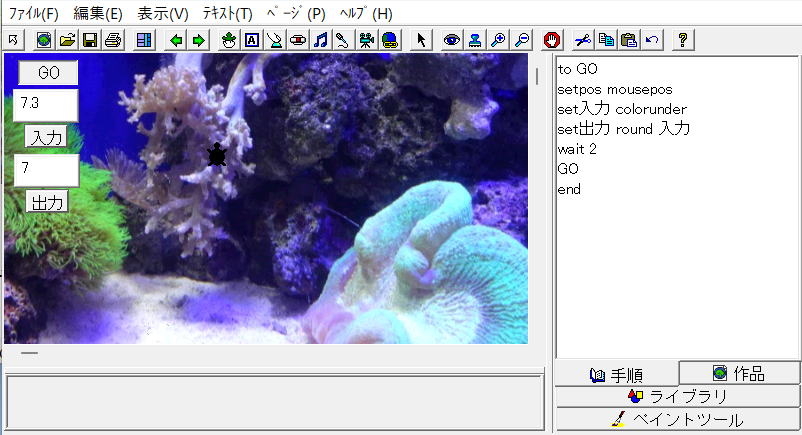Open the 表示(V) menu

(x=163, y=13)
